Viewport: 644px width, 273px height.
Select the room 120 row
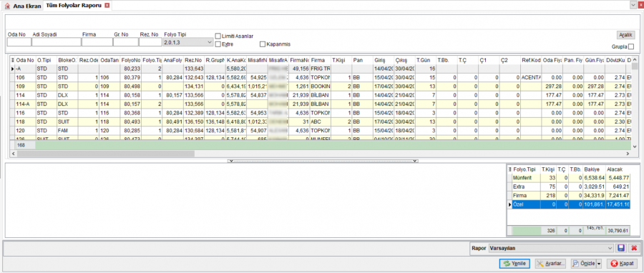point(321,131)
